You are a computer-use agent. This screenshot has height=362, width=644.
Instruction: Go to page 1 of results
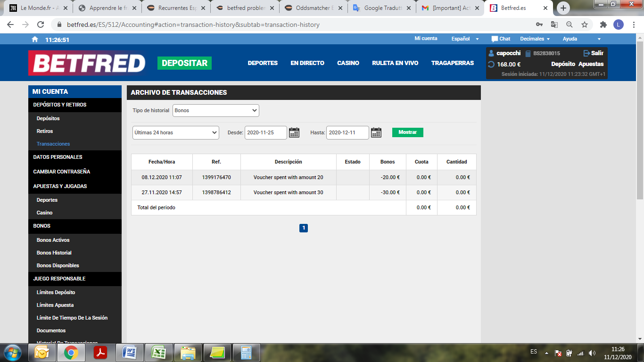pyautogui.click(x=304, y=228)
